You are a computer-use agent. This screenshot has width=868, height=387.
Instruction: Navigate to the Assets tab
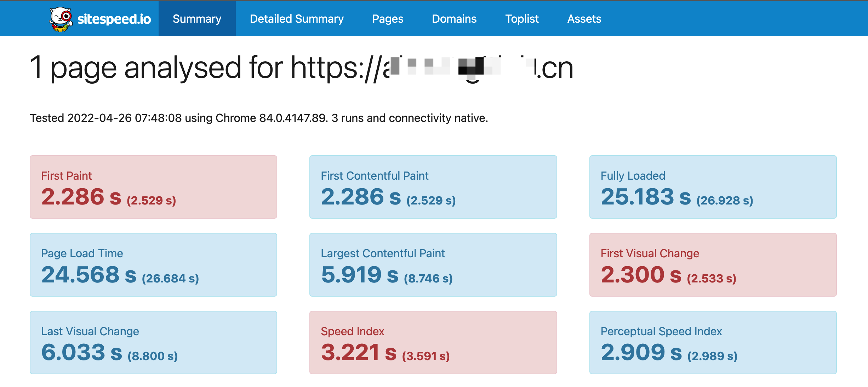point(584,19)
